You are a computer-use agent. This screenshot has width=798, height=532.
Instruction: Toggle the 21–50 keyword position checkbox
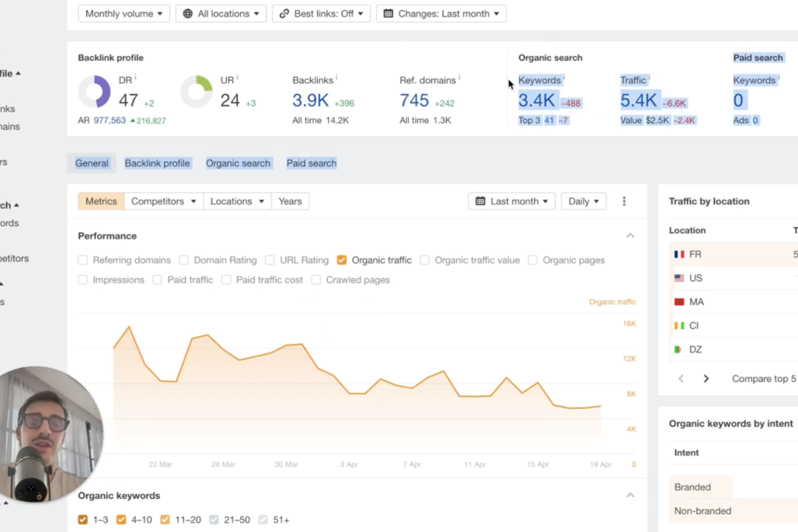pos(214,520)
